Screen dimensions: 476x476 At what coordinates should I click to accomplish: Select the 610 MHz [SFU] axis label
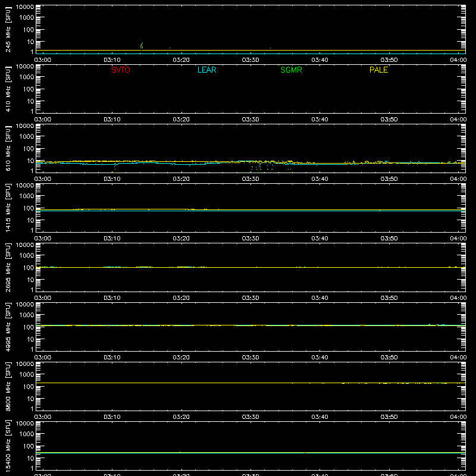(x=8, y=148)
